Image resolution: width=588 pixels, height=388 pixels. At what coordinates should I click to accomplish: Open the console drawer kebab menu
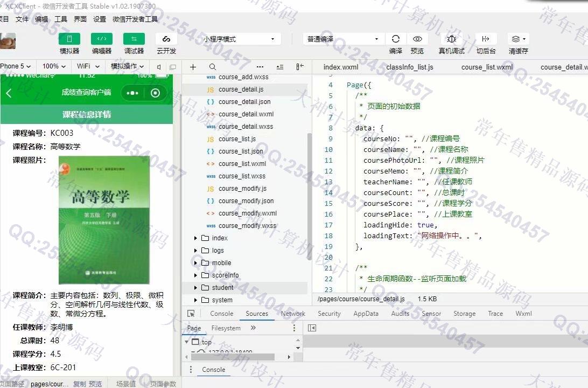[191, 370]
